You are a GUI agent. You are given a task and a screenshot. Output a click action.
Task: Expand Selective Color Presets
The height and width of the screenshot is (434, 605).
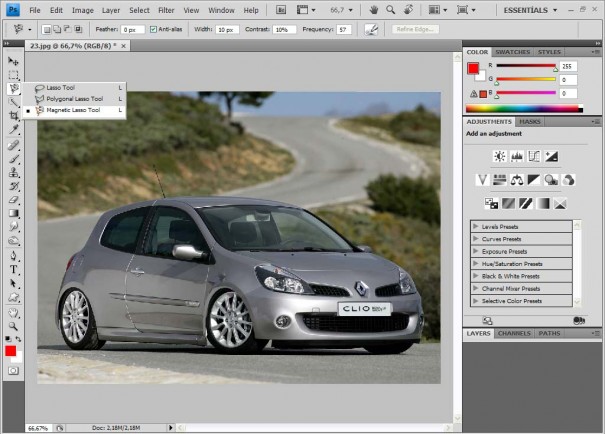pos(475,301)
